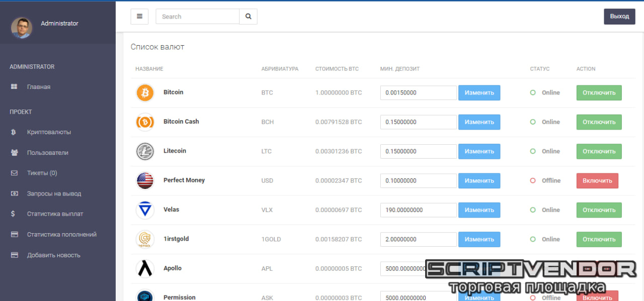Click the search magnifier icon button
644x301 pixels.
point(248,17)
